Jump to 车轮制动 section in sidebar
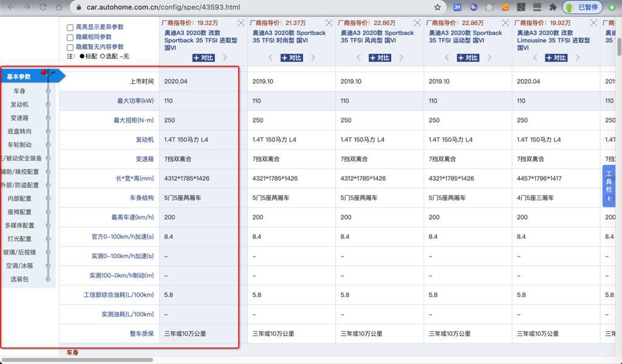 pyautogui.click(x=19, y=145)
